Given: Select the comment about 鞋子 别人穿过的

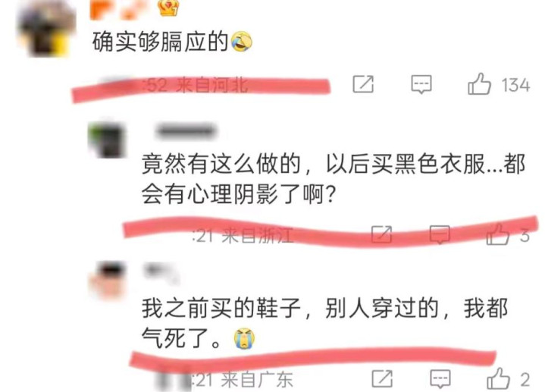Looking at the screenshot, I should tap(324, 324).
